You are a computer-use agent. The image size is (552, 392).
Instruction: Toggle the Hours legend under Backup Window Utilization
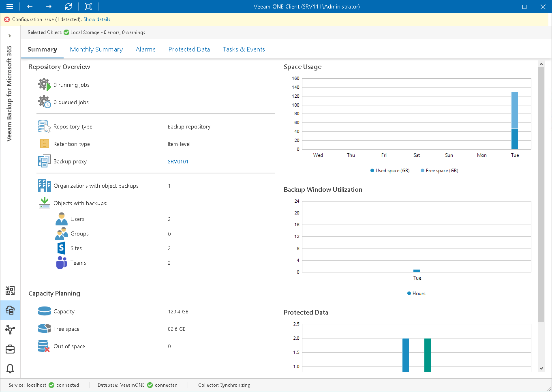416,293
